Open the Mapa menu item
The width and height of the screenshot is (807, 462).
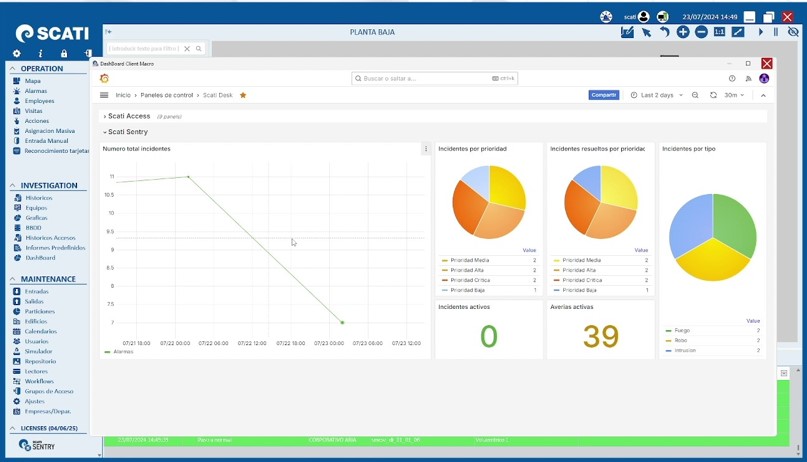tap(32, 81)
